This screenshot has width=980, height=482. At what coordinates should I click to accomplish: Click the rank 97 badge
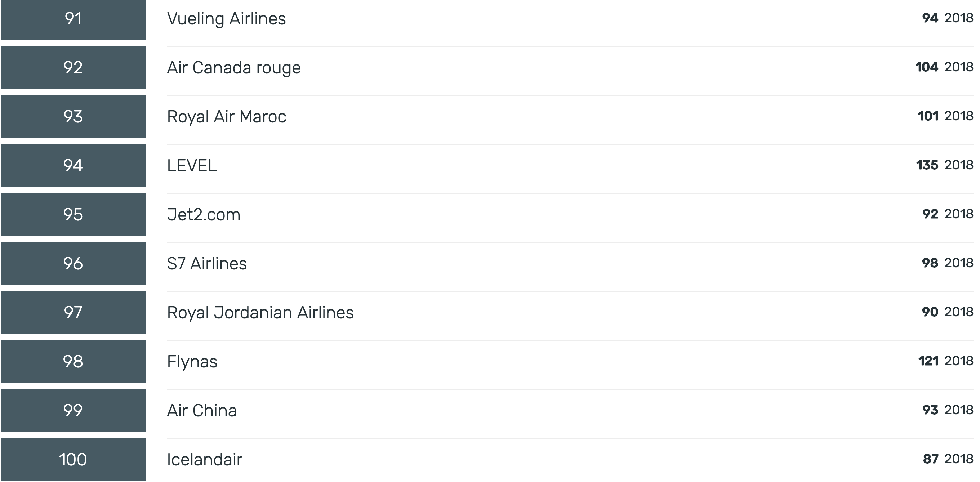point(73,313)
